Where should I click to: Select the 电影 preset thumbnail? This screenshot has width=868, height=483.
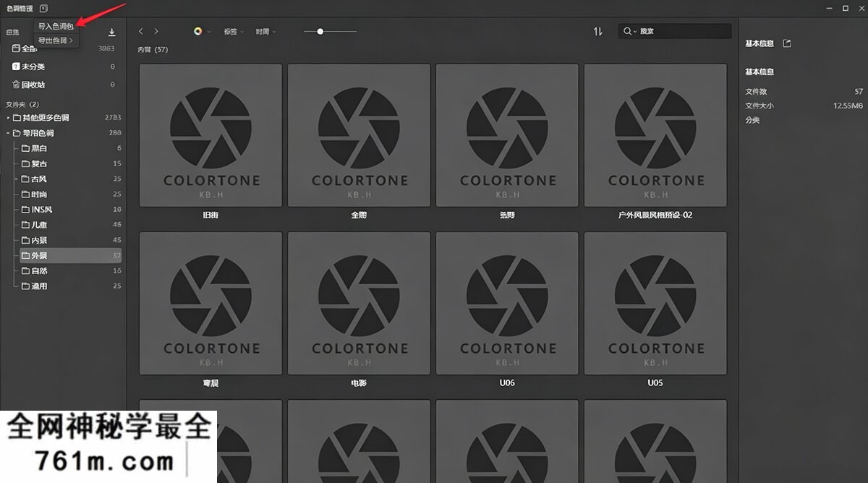click(359, 303)
